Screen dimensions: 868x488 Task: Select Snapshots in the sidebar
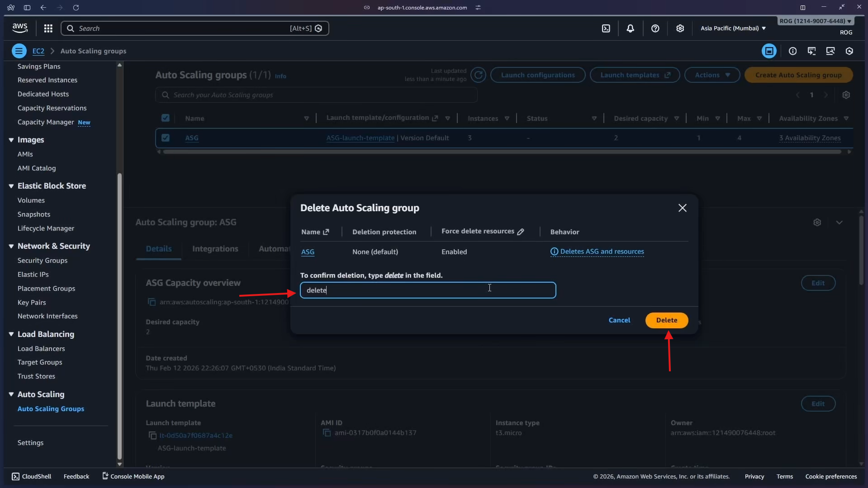point(34,214)
